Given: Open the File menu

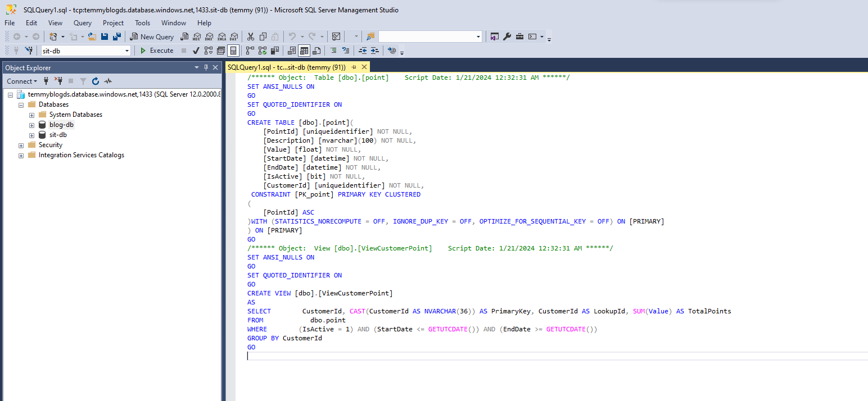Looking at the screenshot, I should point(10,23).
